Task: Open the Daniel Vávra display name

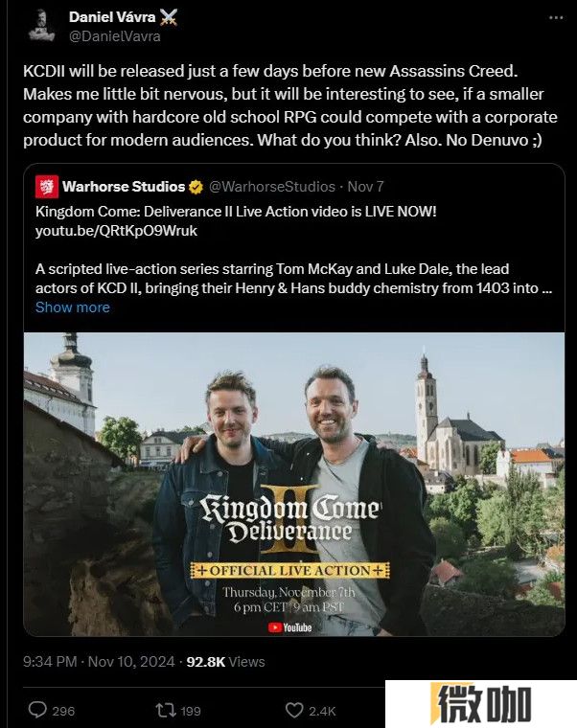Action: point(112,17)
